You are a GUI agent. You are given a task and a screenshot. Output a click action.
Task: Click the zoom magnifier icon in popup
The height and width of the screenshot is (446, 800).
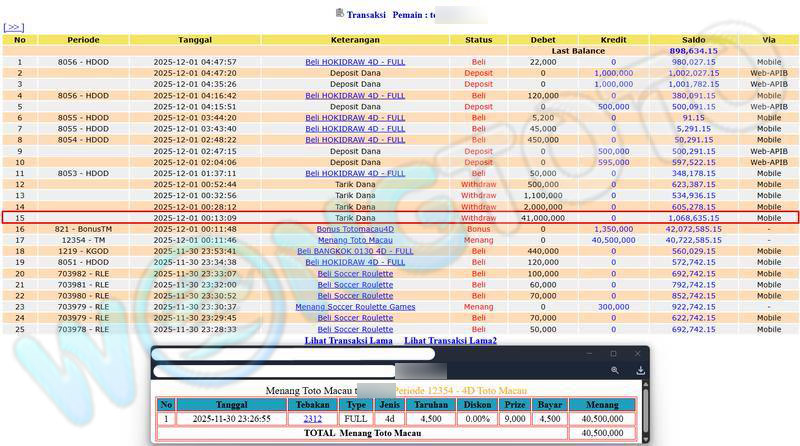pyautogui.click(x=616, y=370)
